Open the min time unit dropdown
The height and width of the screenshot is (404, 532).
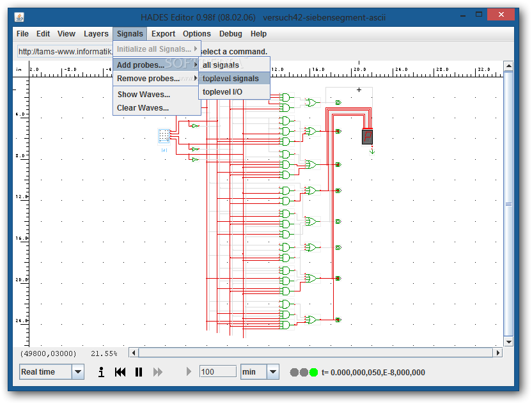(x=273, y=372)
